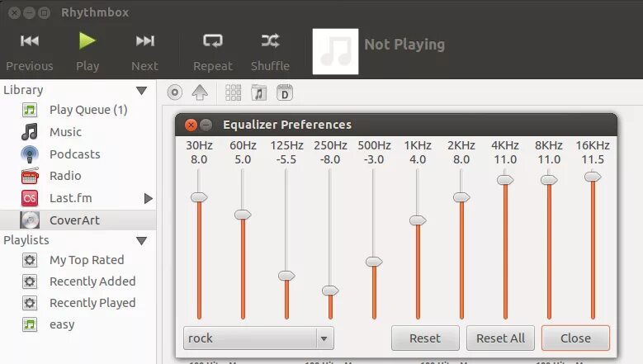The image size is (643, 364).
Task: Click the 500Hz equalizer slider handle
Action: click(374, 262)
